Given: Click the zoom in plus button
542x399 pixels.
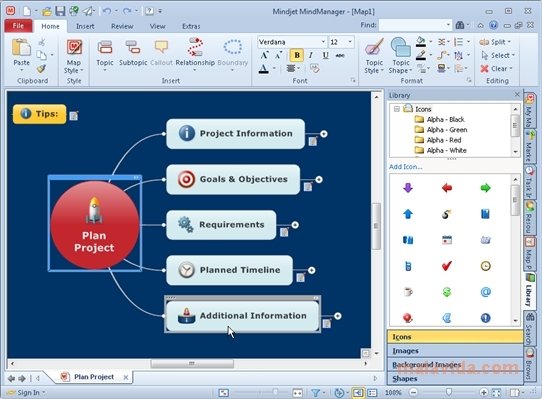Looking at the screenshot, I should click(484, 392).
